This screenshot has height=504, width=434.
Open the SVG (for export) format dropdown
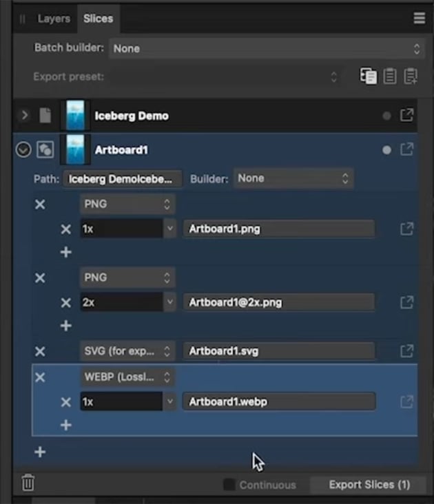(127, 351)
